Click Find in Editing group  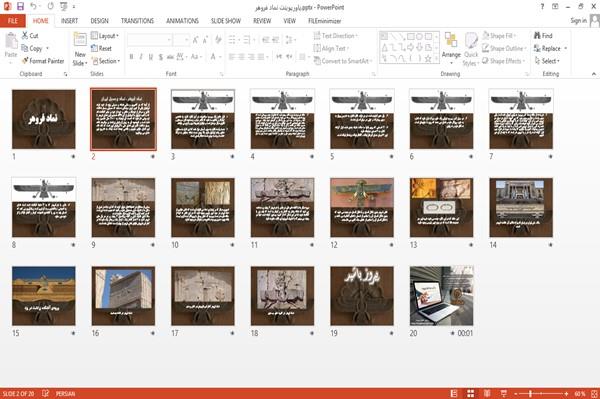[x=543, y=36]
